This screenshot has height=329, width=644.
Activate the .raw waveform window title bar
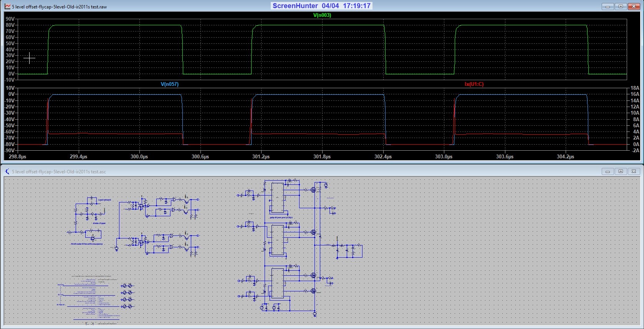point(322,7)
